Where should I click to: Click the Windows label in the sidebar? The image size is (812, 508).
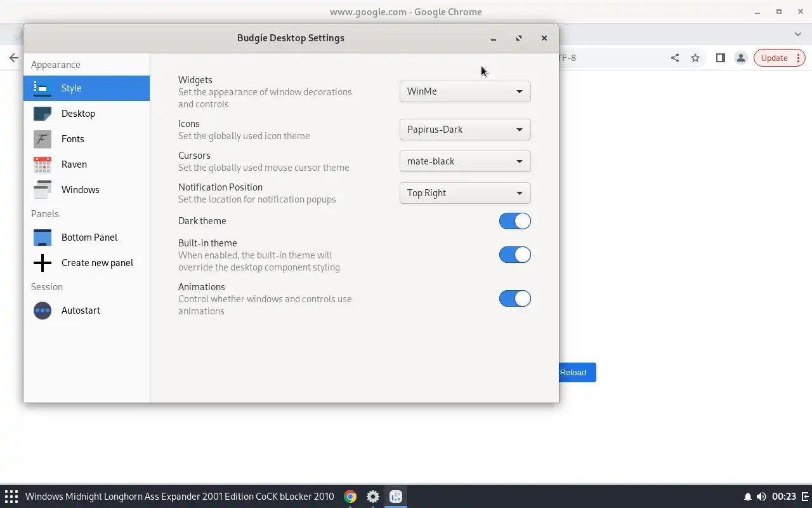click(80, 190)
